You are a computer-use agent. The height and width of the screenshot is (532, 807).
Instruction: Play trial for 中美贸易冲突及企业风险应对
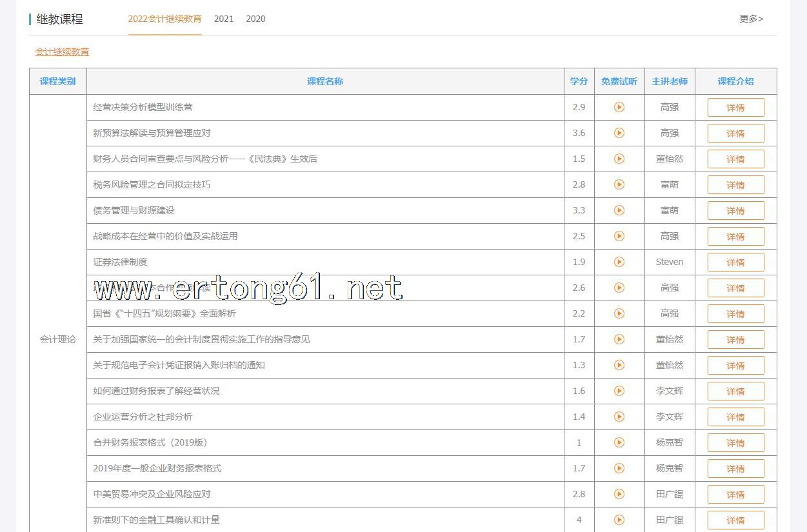(619, 494)
